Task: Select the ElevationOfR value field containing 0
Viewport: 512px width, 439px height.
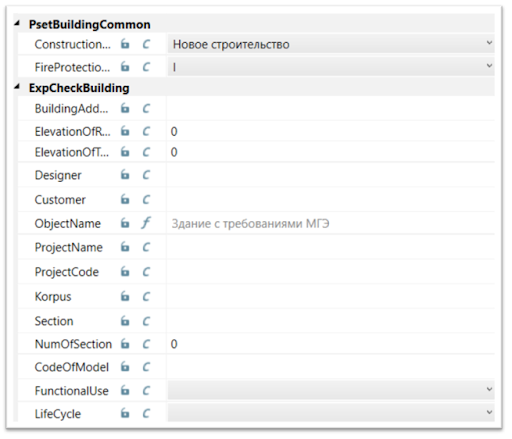Action: click(331, 131)
